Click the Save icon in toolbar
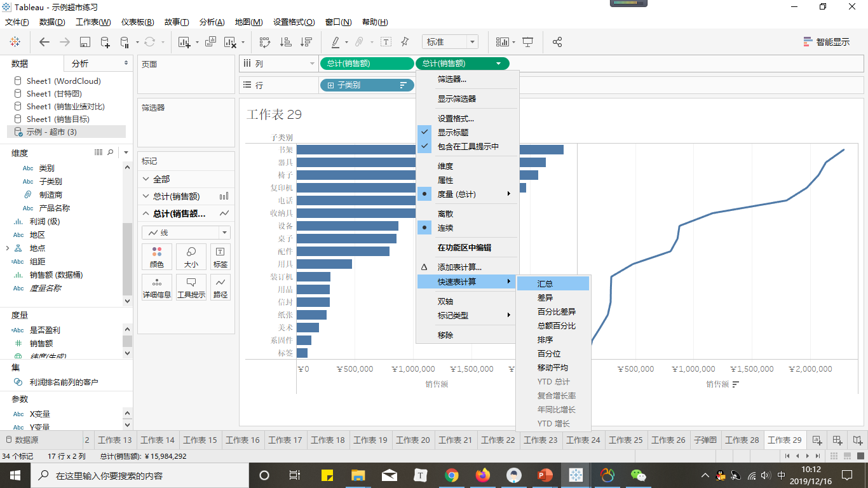868x488 pixels. click(85, 42)
